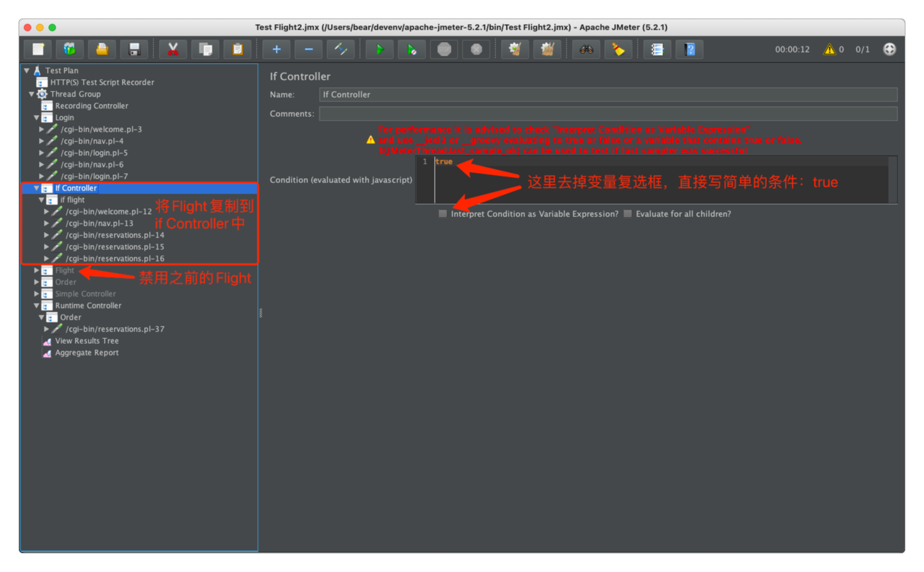Click the Name input field

[x=608, y=95]
